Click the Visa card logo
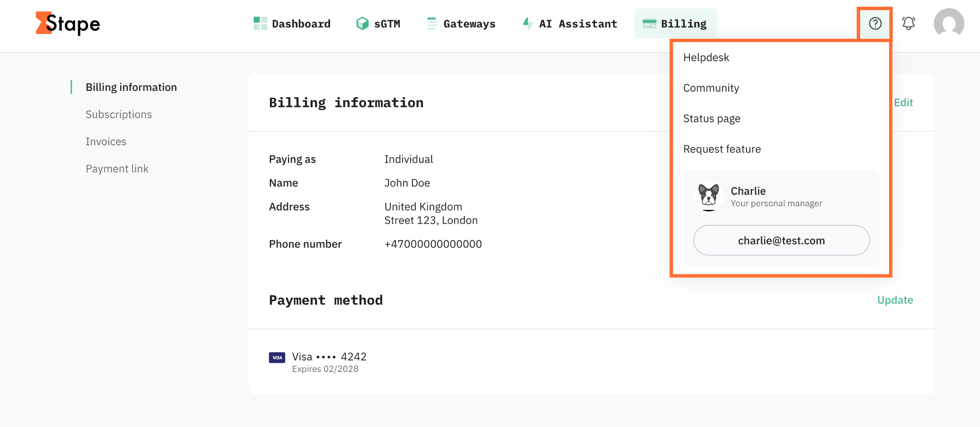 click(277, 358)
